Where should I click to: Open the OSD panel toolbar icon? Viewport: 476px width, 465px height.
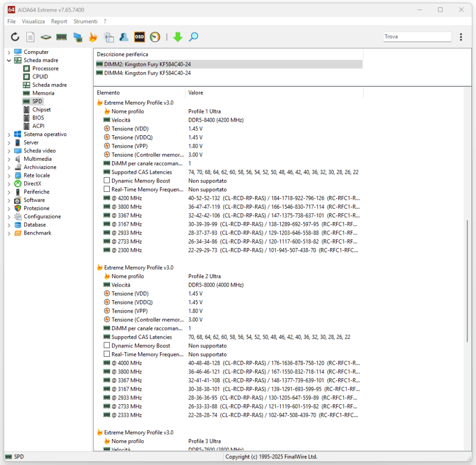(139, 37)
